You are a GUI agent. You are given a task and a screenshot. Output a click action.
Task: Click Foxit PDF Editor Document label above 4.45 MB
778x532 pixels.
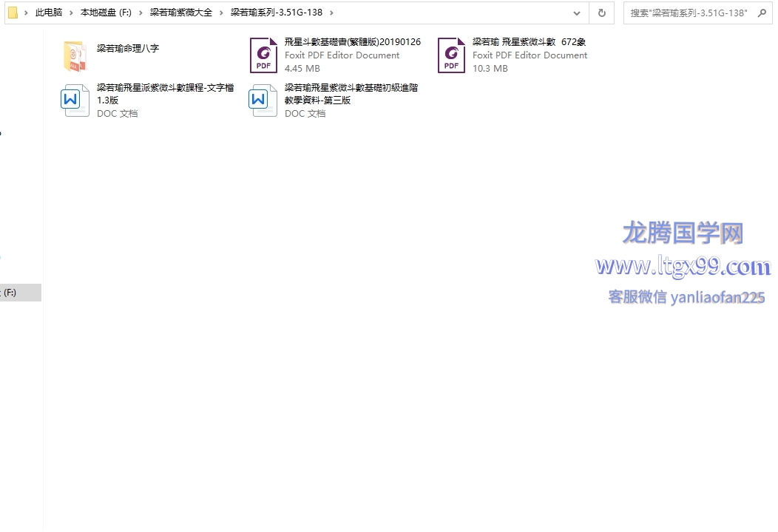342,55
